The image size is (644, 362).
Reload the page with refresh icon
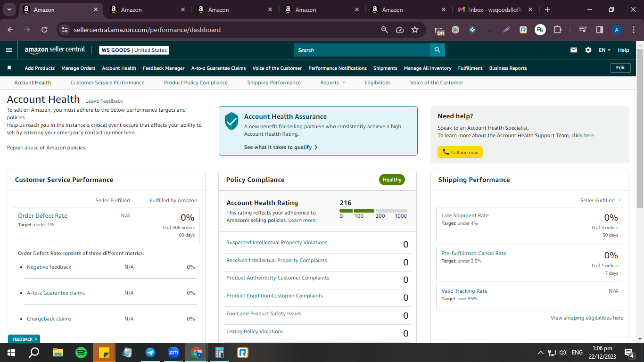(44, 30)
